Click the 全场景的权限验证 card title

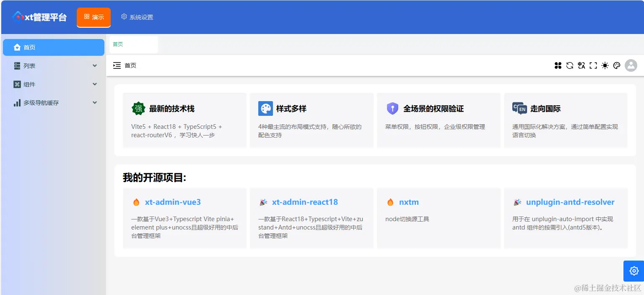click(x=434, y=109)
